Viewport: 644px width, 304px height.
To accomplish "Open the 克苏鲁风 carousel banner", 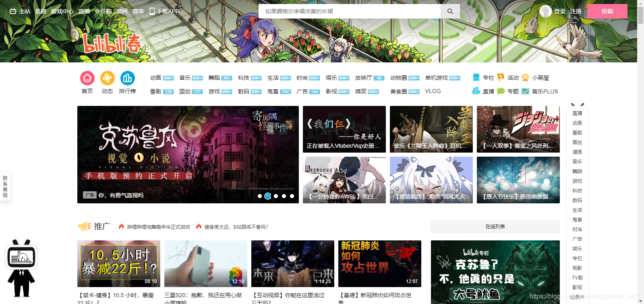I will pyautogui.click(x=188, y=155).
